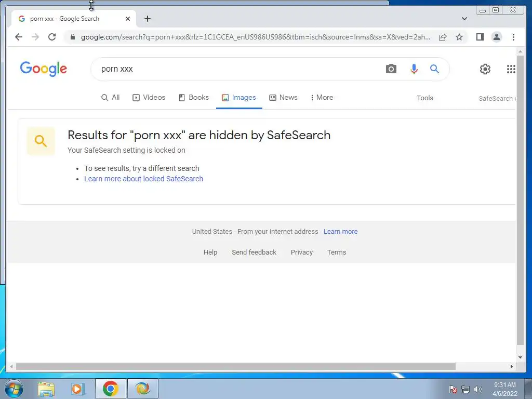Switch to the All results tab
Image resolution: width=532 pixels, height=399 pixels.
click(x=111, y=97)
